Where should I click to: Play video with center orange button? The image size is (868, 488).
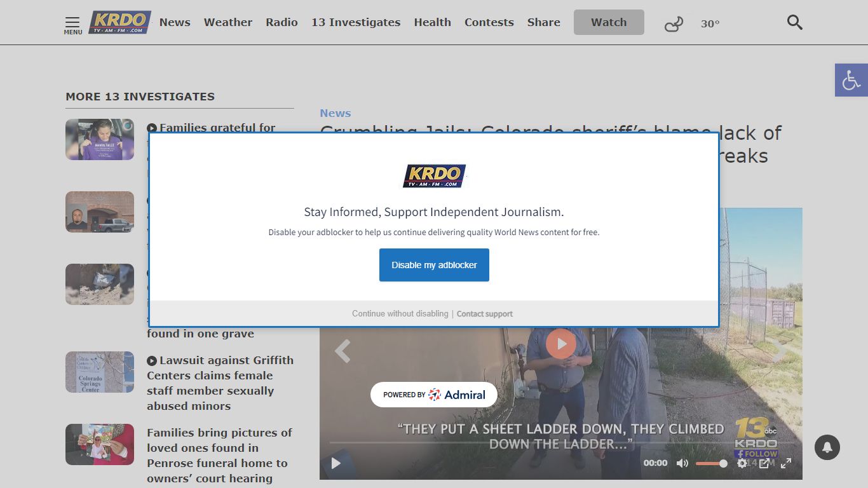[x=561, y=344]
